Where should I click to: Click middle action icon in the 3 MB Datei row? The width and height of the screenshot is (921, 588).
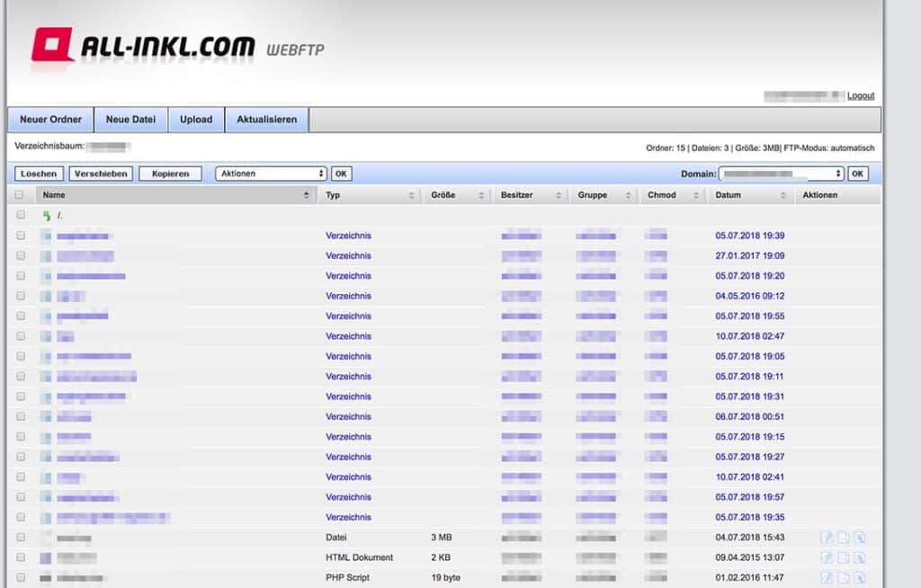click(844, 538)
